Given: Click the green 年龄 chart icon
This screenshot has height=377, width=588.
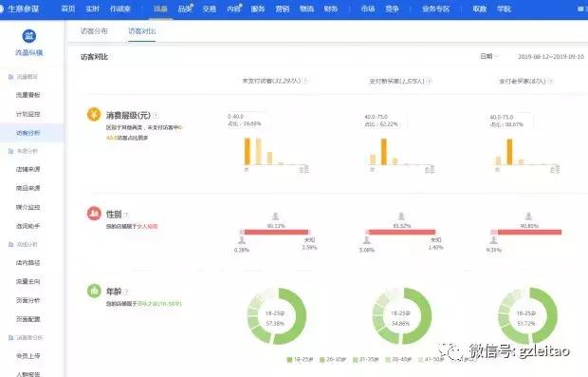Looking at the screenshot, I should tap(94, 291).
